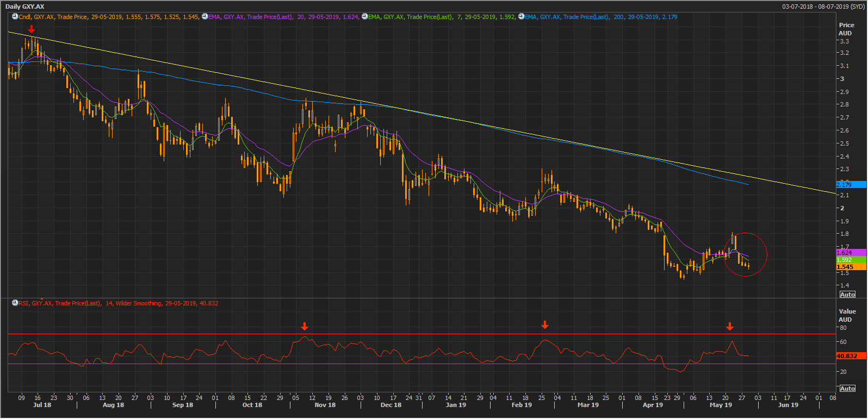
Task: Select the RSI Wilder Smoothing legend label
Action: (119, 303)
